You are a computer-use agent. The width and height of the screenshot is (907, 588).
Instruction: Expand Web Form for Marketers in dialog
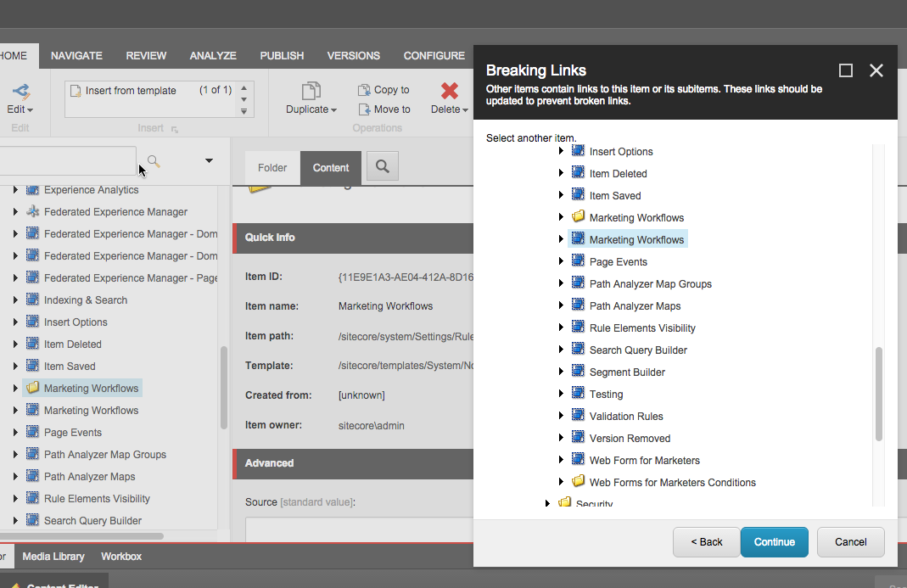click(x=561, y=460)
